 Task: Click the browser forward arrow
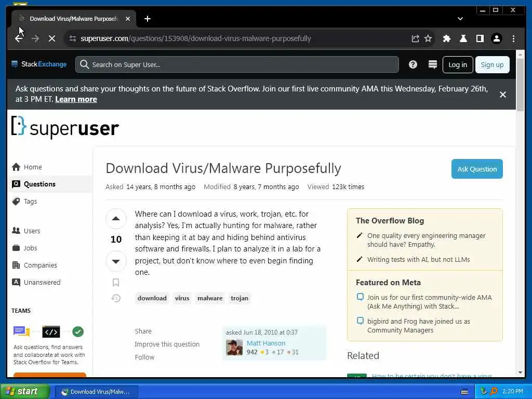coord(35,38)
